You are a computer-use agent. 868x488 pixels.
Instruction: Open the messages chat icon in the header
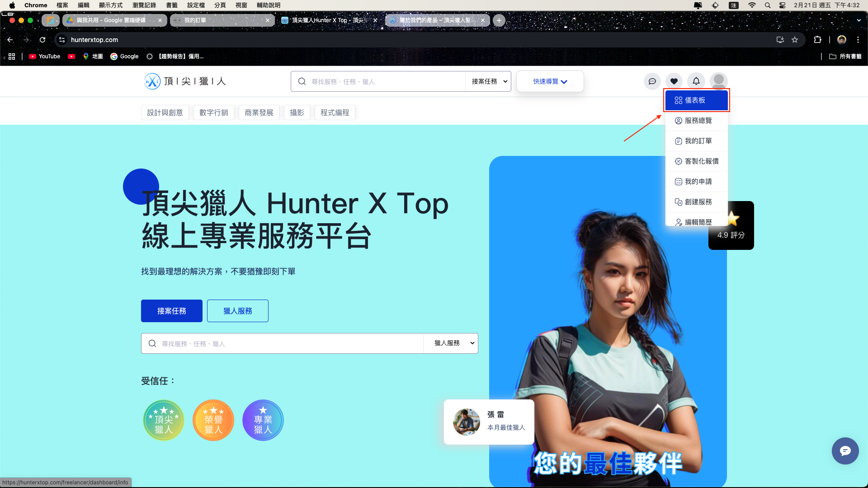[x=652, y=81]
